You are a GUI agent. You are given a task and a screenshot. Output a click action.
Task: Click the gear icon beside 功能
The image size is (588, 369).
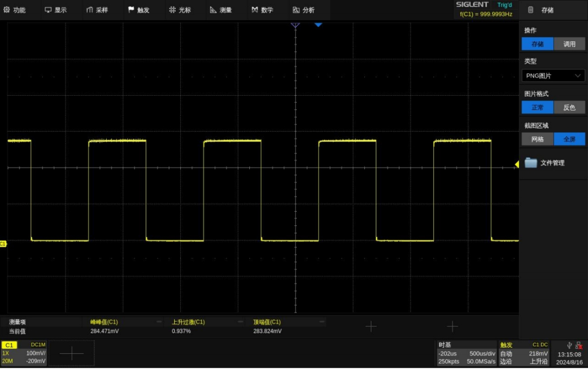coord(7,10)
